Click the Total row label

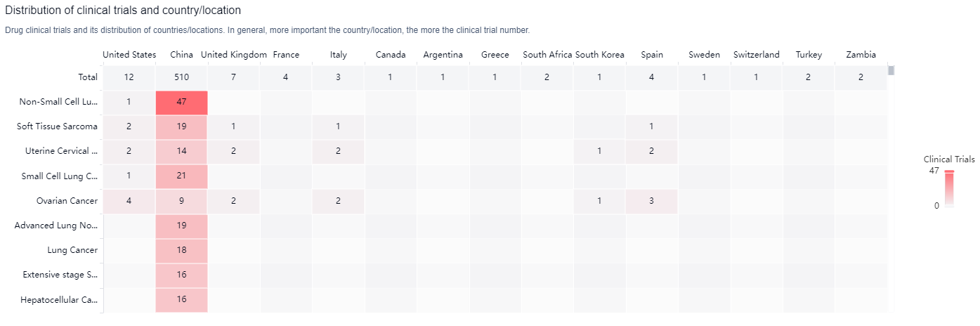point(88,77)
